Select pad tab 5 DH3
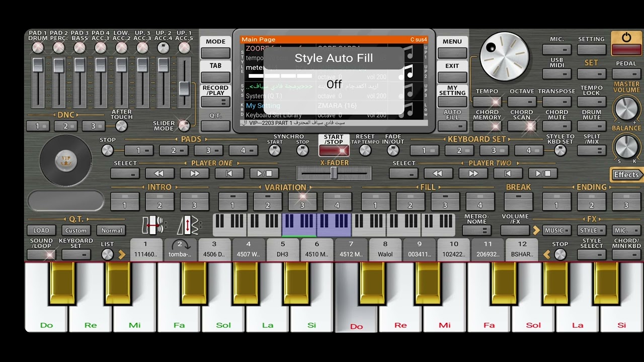 click(283, 249)
